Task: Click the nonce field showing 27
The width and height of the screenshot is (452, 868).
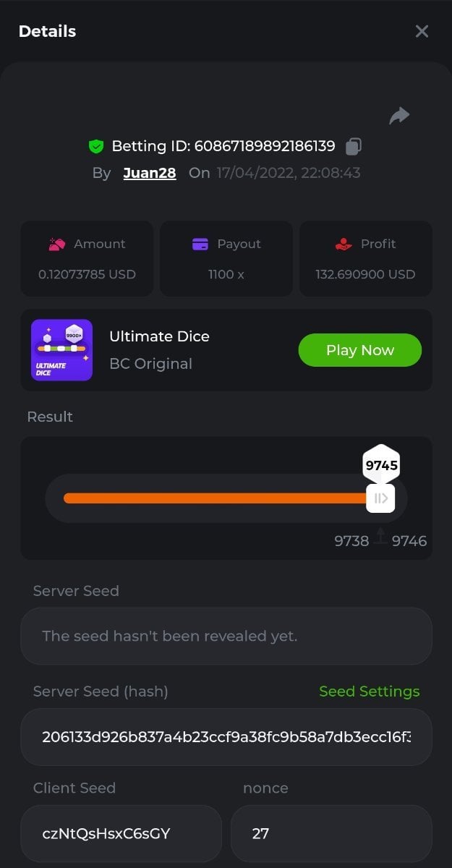Action: point(331,833)
